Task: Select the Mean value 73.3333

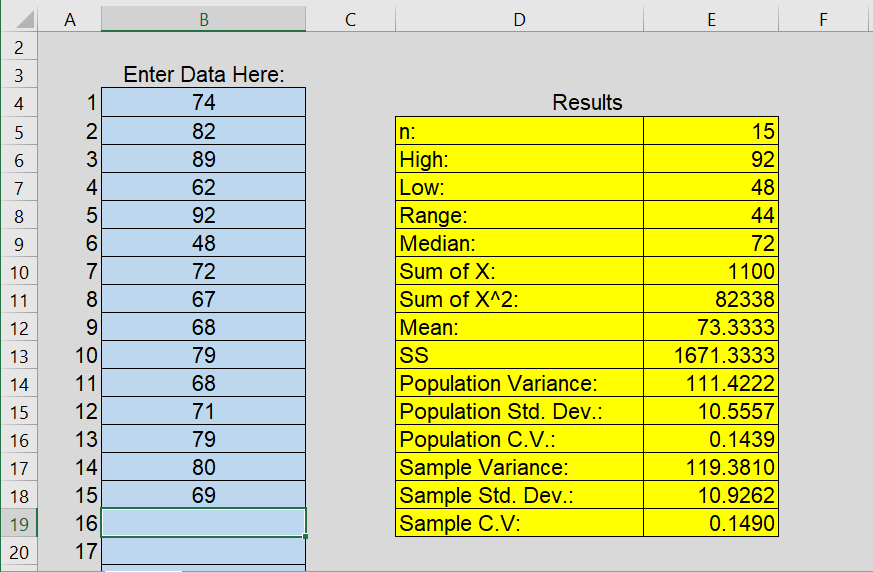Action: [710, 327]
